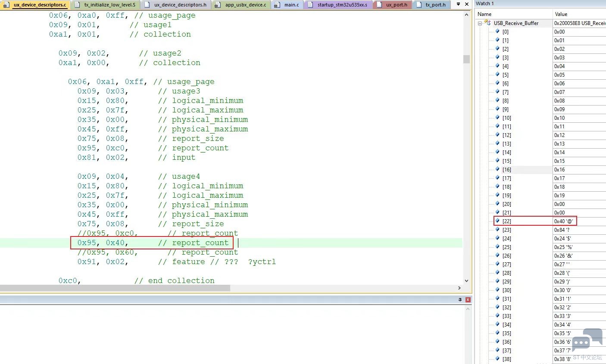606x364 pixels.
Task: Click the member icon beside watch element [22]
Action: (x=497, y=221)
